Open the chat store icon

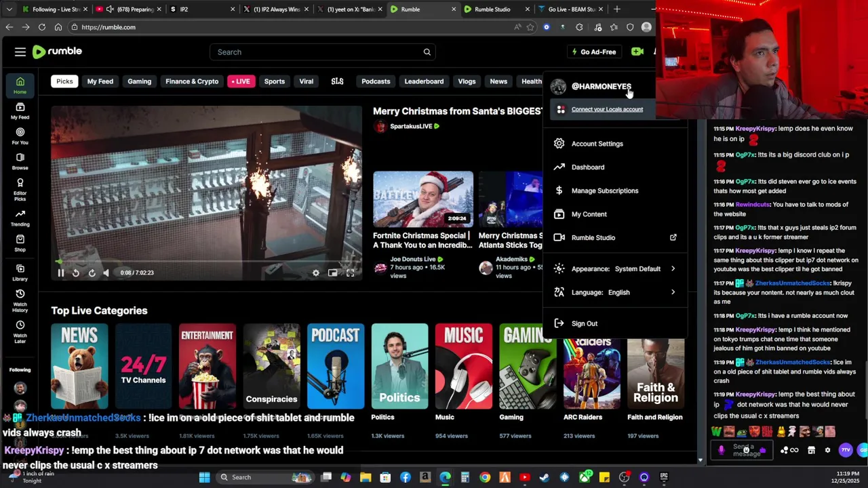tap(811, 450)
